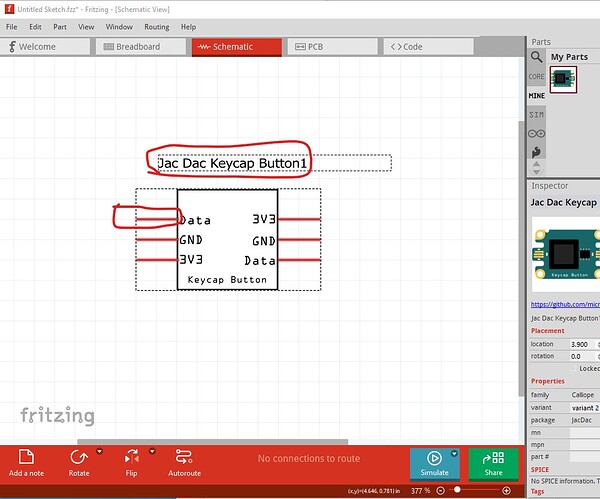This screenshot has height=499, width=600.
Task: Open the File menu
Action: click(11, 27)
